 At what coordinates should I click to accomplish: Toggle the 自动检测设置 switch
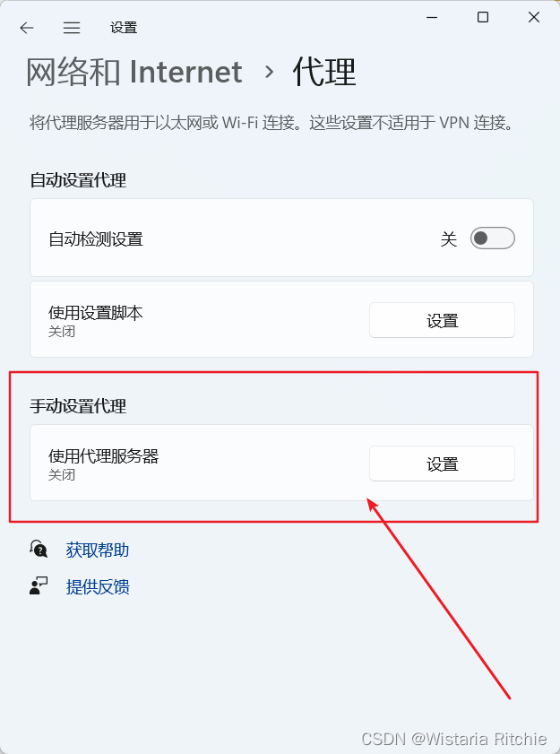point(492,238)
